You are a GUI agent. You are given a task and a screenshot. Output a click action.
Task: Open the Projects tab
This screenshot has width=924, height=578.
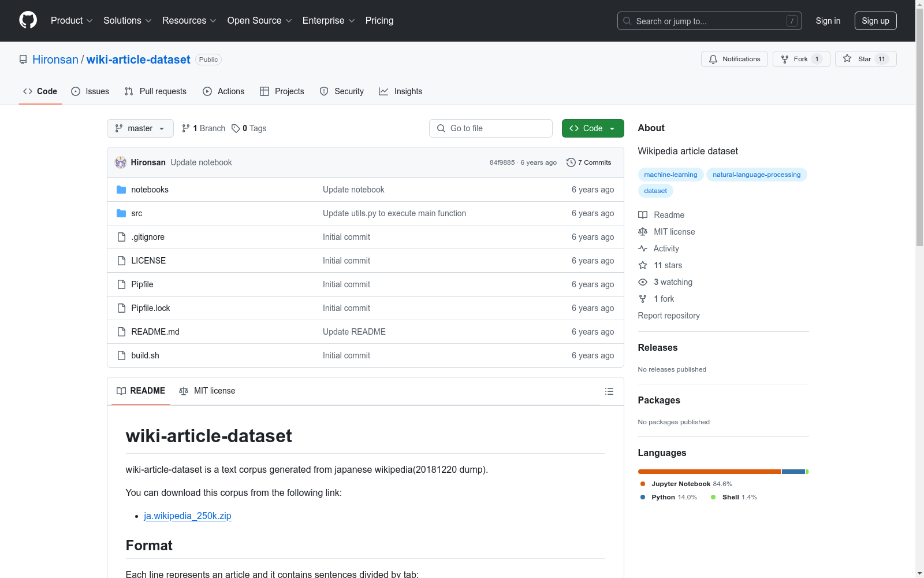(x=282, y=91)
